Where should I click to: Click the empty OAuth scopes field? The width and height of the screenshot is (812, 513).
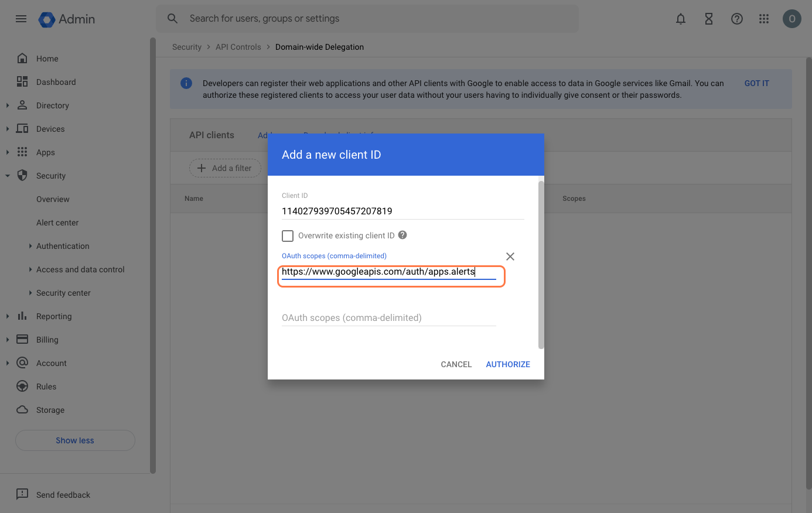388,318
